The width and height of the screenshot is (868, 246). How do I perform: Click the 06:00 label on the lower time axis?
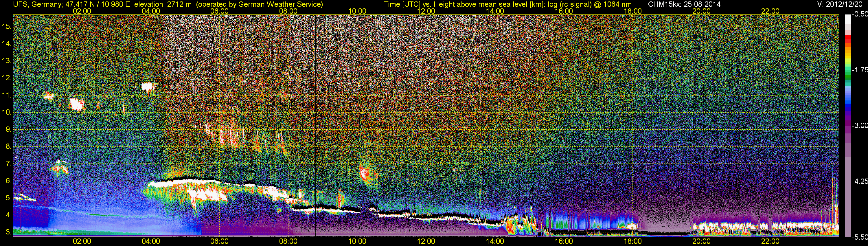coord(219,241)
